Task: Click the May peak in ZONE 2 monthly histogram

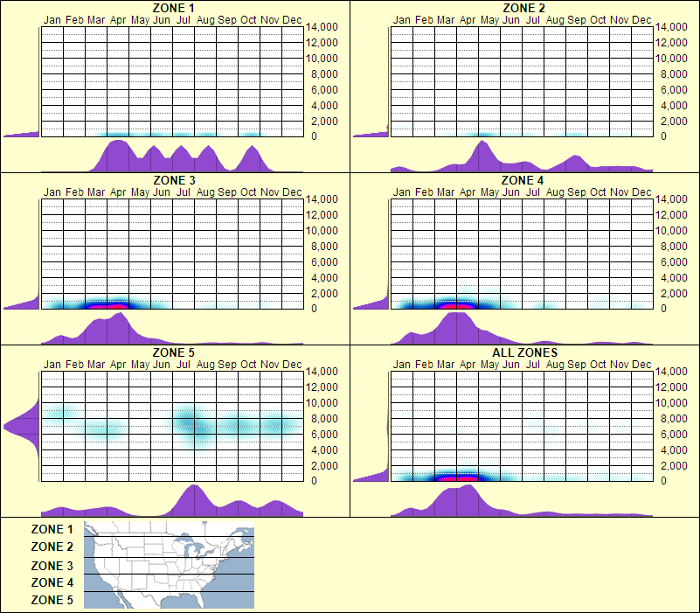Action: (x=482, y=156)
